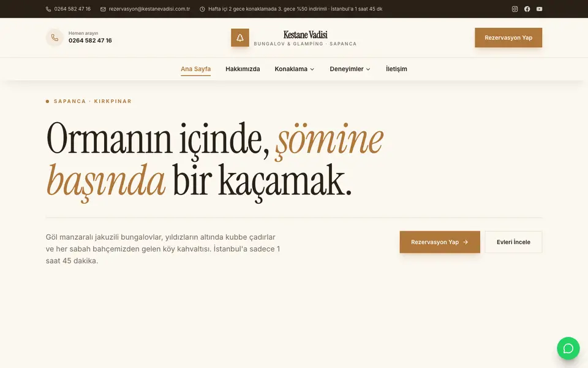This screenshot has height=368, width=588.
Task: Click the hero 'Rezervasyon Yap' button text
Action: point(435,242)
